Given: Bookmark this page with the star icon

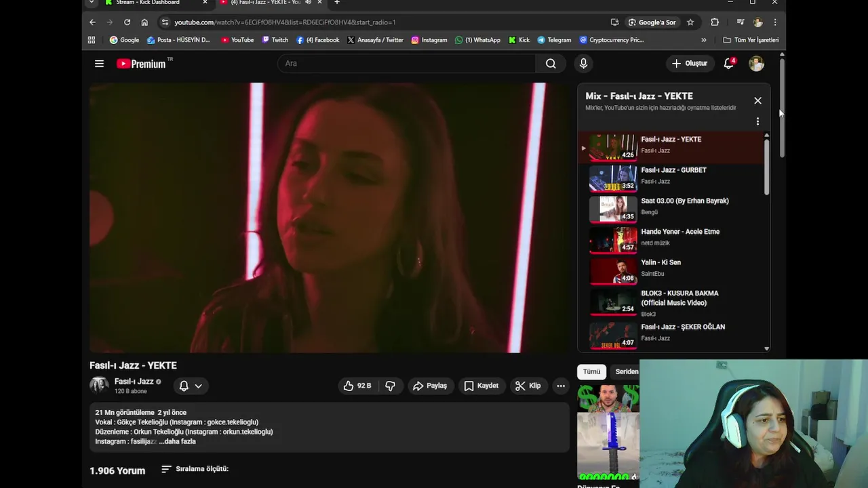Looking at the screenshot, I should 690,22.
